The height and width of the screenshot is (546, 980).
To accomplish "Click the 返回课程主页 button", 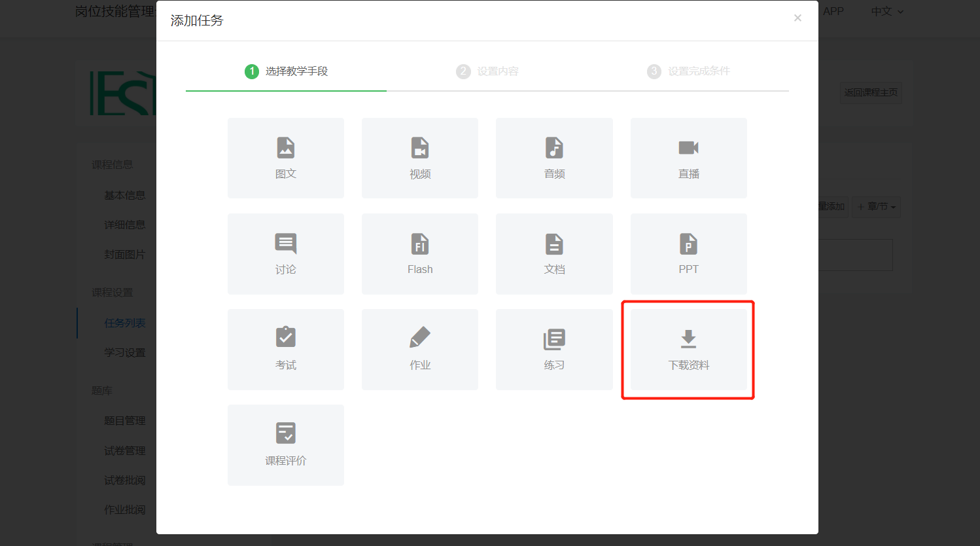I will tap(871, 93).
